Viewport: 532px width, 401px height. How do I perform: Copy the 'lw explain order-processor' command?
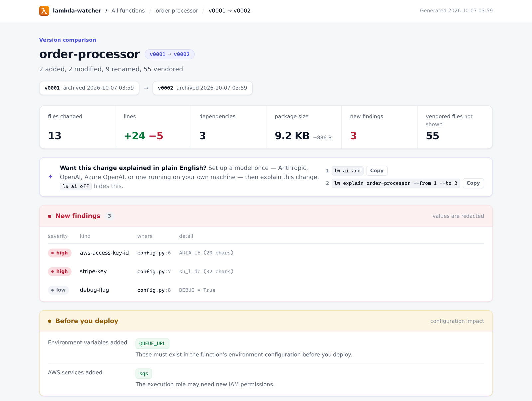(x=473, y=183)
